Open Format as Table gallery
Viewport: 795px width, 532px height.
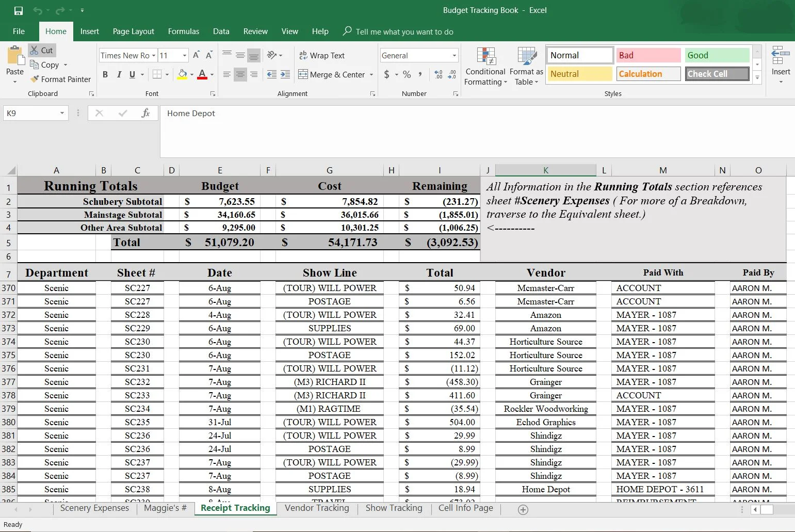pos(526,66)
